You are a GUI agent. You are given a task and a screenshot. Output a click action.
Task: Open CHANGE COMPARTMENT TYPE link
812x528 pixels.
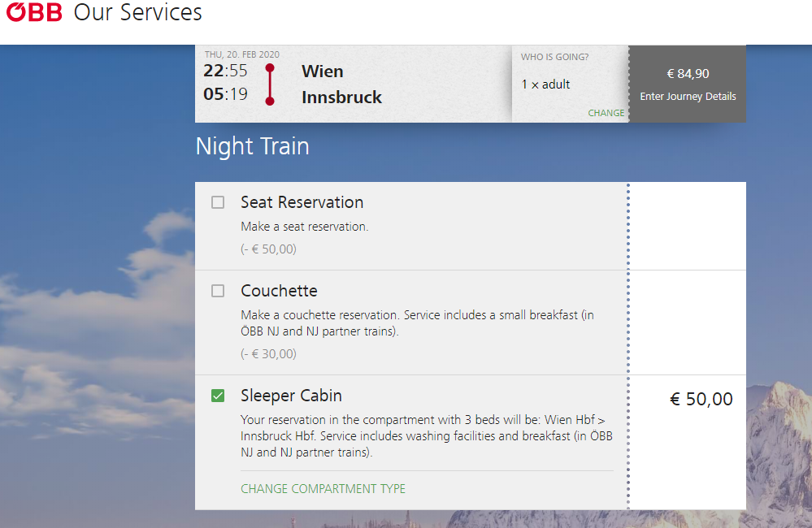323,489
